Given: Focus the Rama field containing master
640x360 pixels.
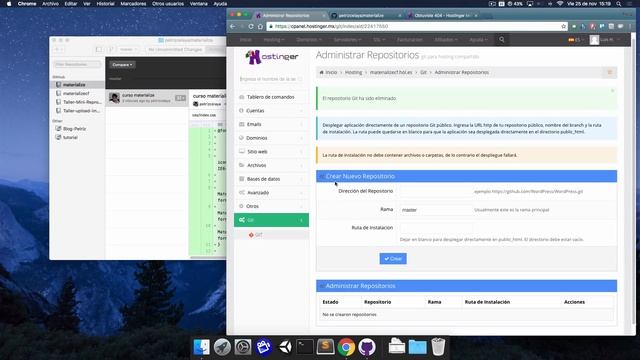Looking at the screenshot, I should pos(436,210).
